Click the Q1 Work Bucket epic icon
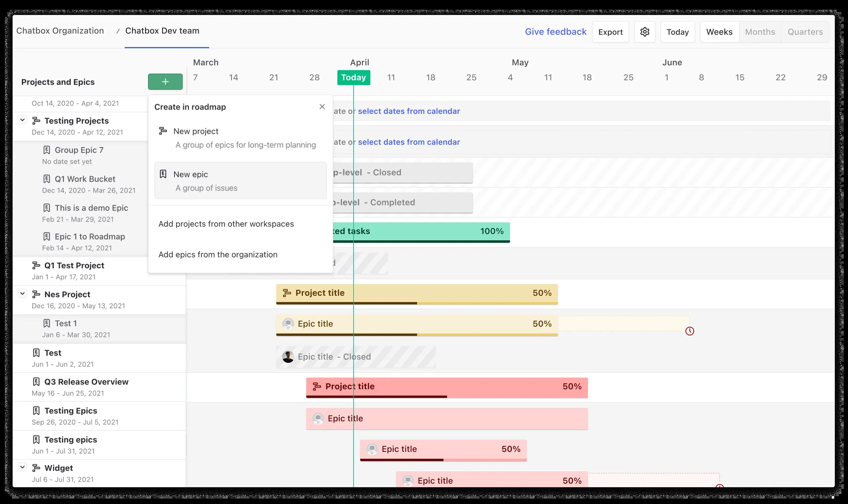 (46, 179)
